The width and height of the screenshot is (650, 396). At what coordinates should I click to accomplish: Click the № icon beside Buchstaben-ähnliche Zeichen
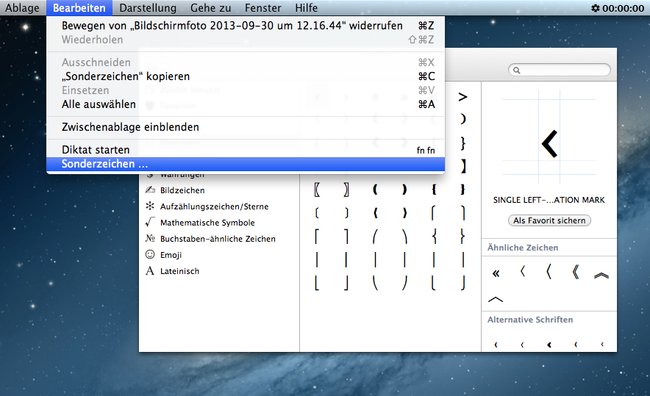(x=150, y=238)
